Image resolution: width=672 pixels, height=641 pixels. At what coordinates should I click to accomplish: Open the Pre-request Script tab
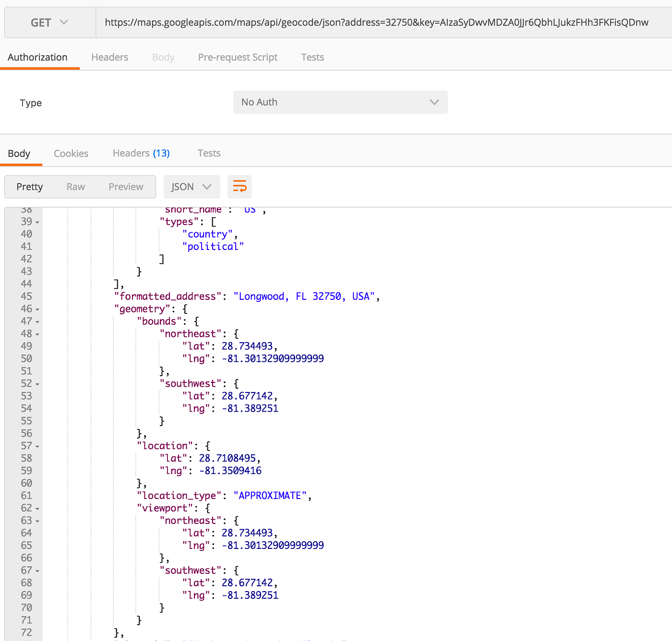click(x=238, y=57)
